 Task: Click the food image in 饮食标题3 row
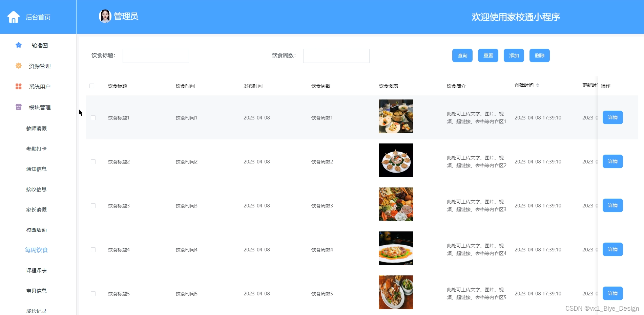pyautogui.click(x=396, y=204)
